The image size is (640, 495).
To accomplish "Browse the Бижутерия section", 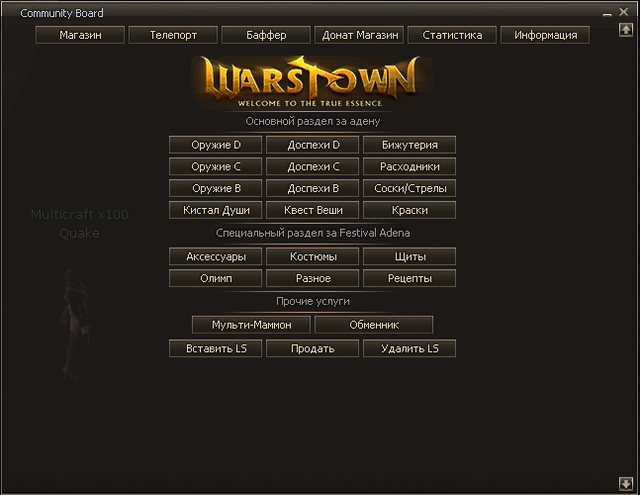I will tap(409, 145).
